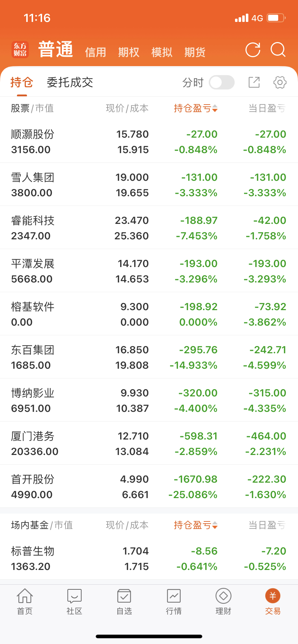The image size is (298, 644).
Task: Sort 场内基金 by 持仓盈亏 arrows
Action: point(195,525)
